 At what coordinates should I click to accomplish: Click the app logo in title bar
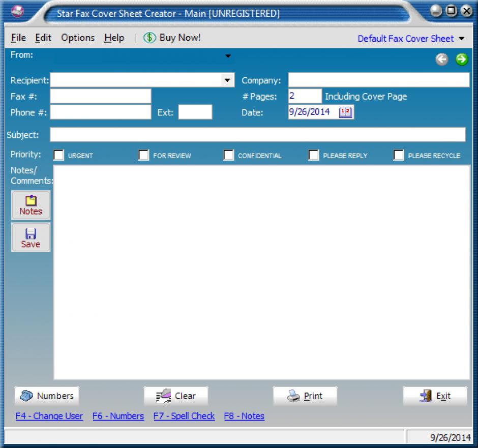[x=17, y=12]
